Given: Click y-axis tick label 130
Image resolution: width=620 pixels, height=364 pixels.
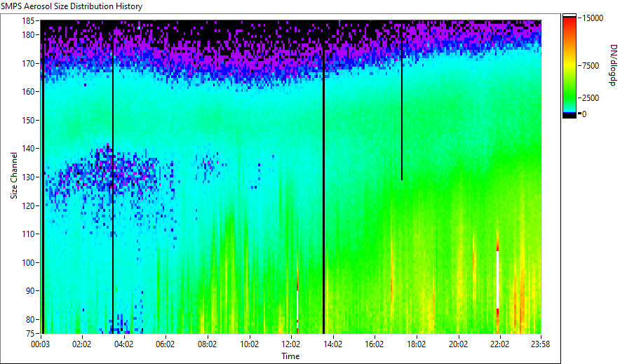Looking at the screenshot, I should 28,177.
